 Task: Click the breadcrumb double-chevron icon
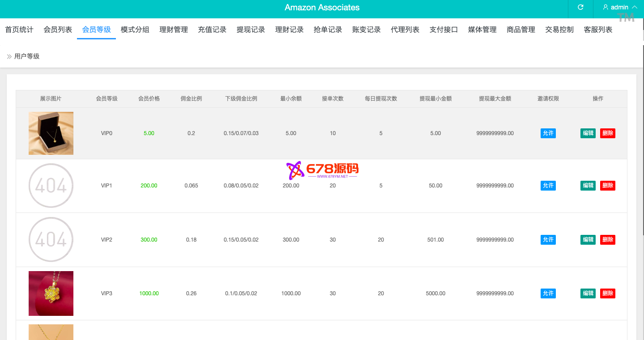tap(9, 56)
